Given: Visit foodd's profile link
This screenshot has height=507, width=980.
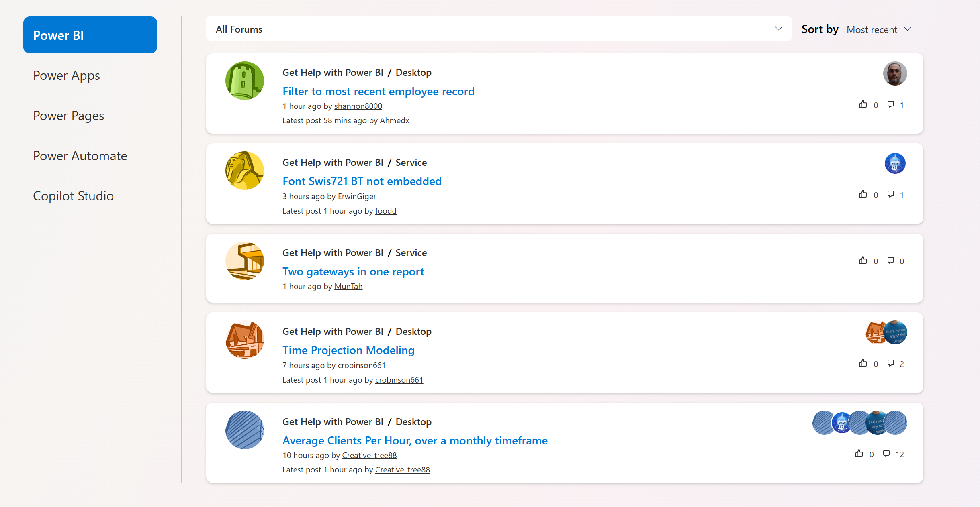Looking at the screenshot, I should click(x=386, y=211).
